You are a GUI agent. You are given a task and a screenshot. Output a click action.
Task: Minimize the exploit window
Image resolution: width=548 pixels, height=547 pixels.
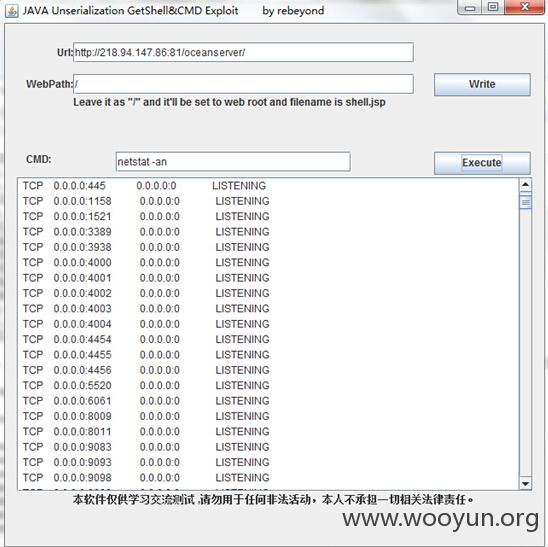(x=470, y=7)
